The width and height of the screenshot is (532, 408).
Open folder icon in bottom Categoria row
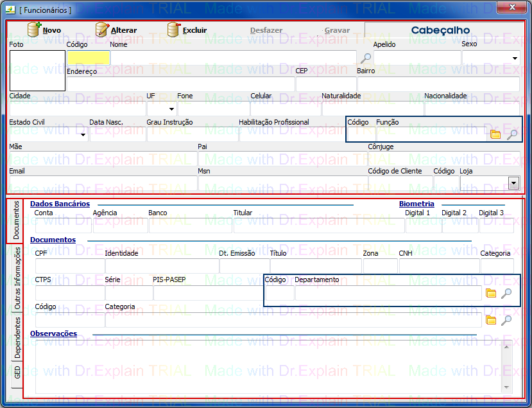pyautogui.click(x=491, y=320)
